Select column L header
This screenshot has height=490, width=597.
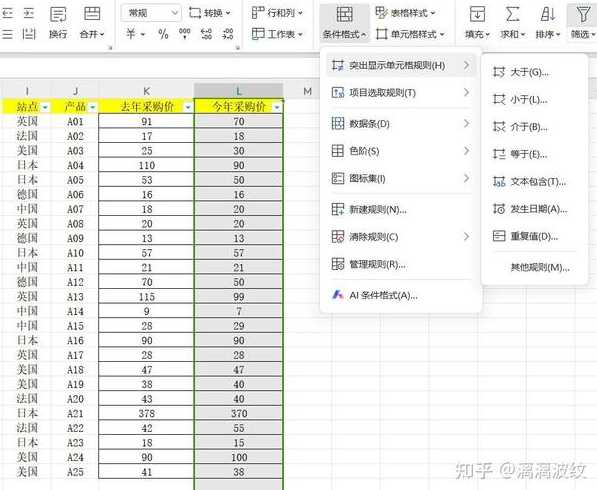[x=238, y=91]
